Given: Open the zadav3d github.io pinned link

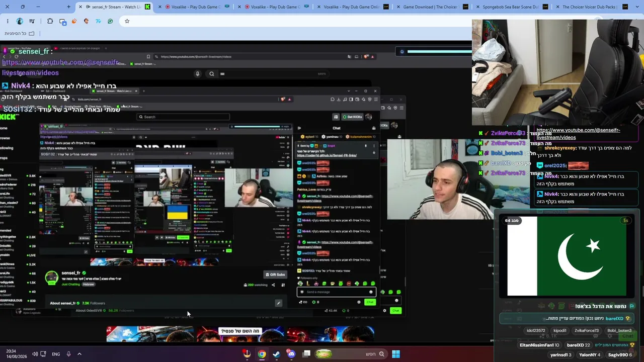Looking at the screenshot, I should (x=327, y=155).
